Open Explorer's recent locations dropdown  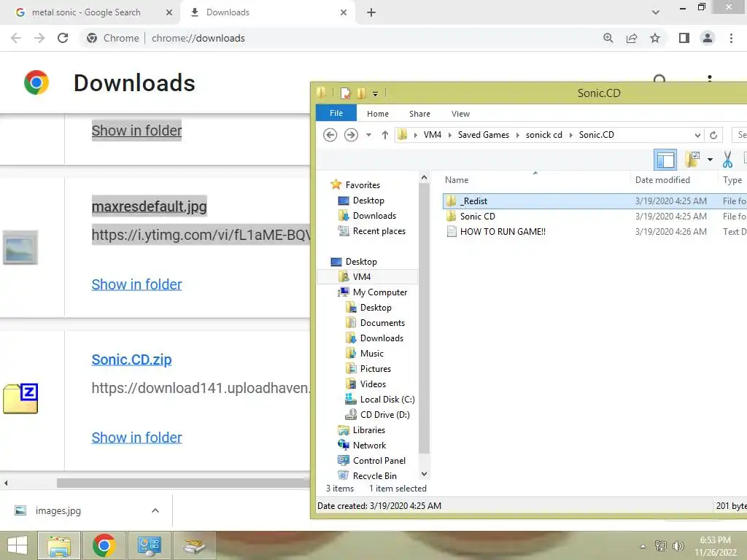pyautogui.click(x=368, y=135)
